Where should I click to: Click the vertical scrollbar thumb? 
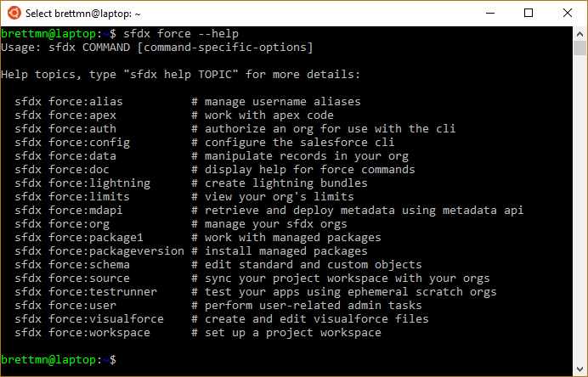(580, 48)
